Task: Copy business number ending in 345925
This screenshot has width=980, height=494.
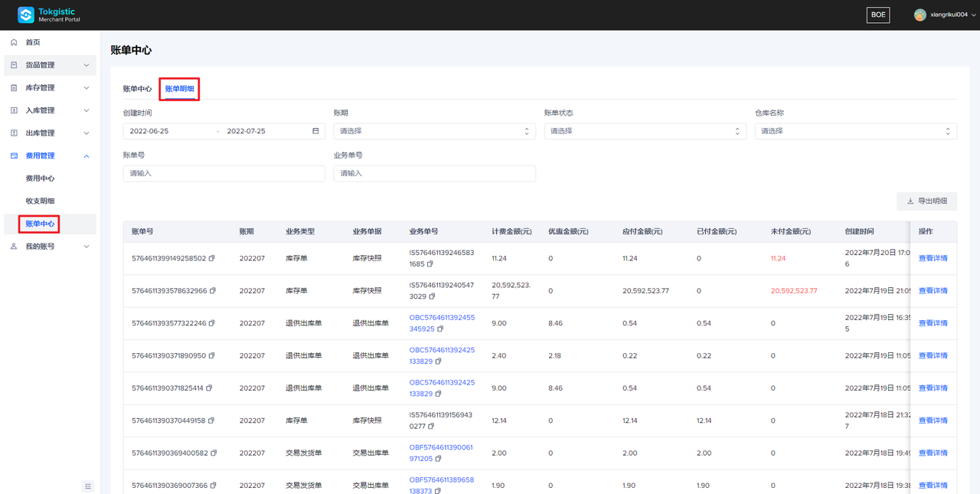Action: [x=439, y=329]
